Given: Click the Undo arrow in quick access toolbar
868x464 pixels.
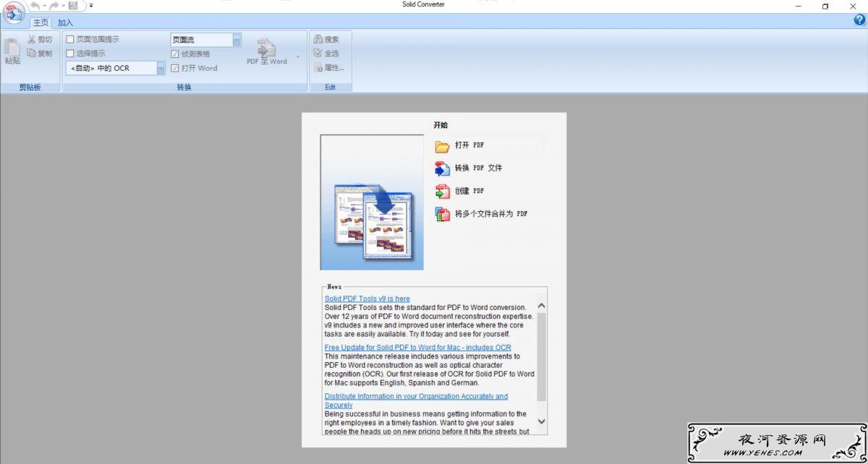Looking at the screenshot, I should click(x=35, y=6).
